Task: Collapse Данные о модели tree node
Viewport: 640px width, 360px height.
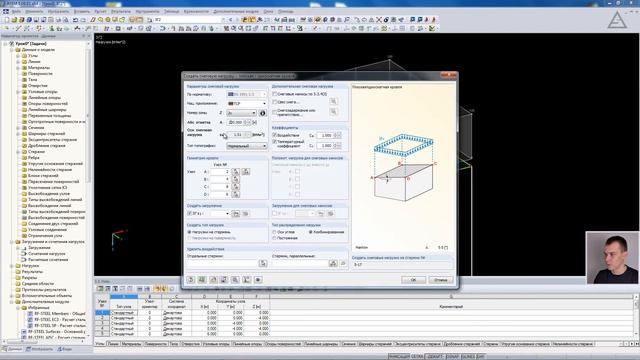Action: point(12,49)
